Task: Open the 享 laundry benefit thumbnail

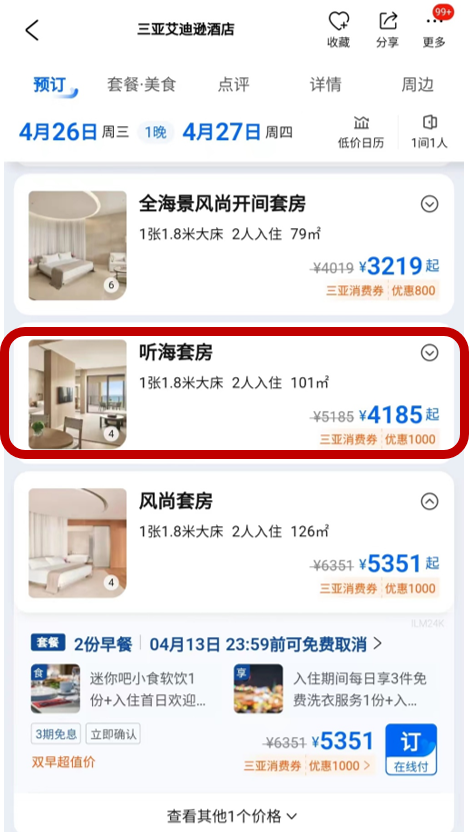Action: point(258,688)
